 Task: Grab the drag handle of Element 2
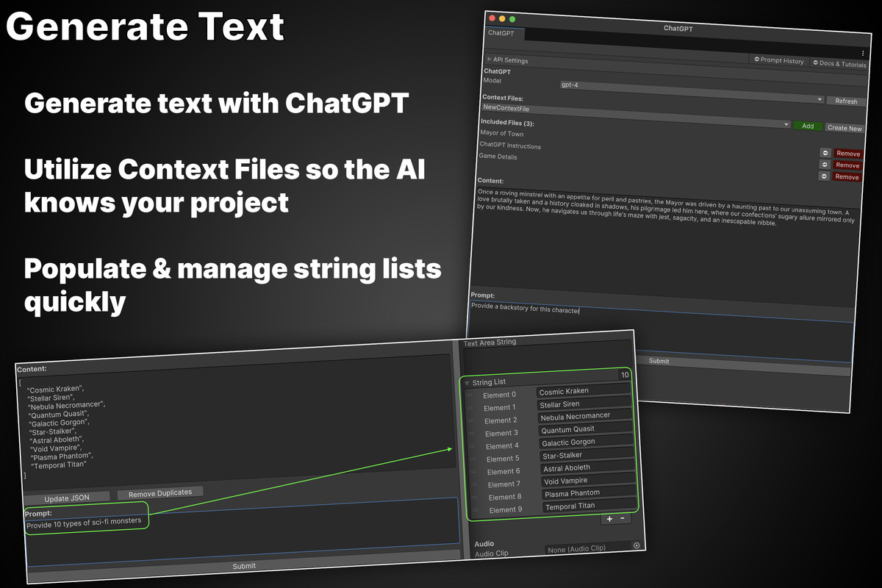(471, 420)
